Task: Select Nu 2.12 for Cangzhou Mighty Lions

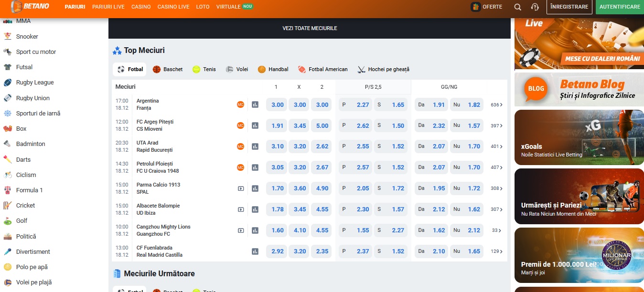Action: 467,230
